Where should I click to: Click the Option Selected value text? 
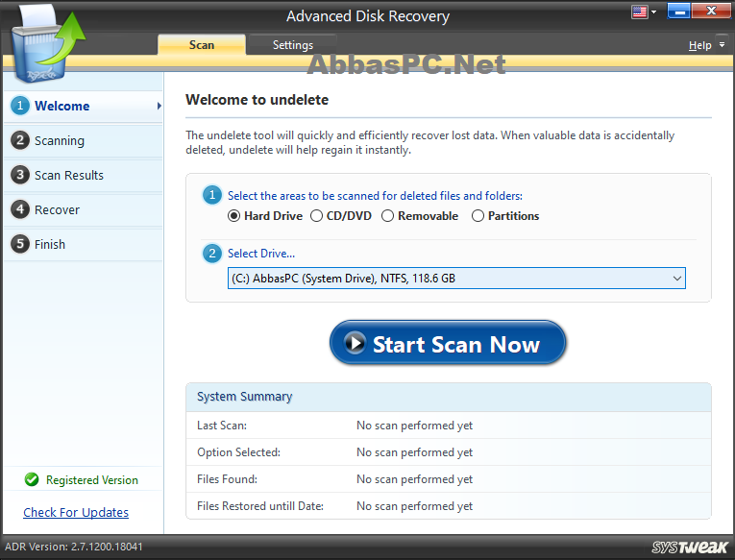pos(414,452)
